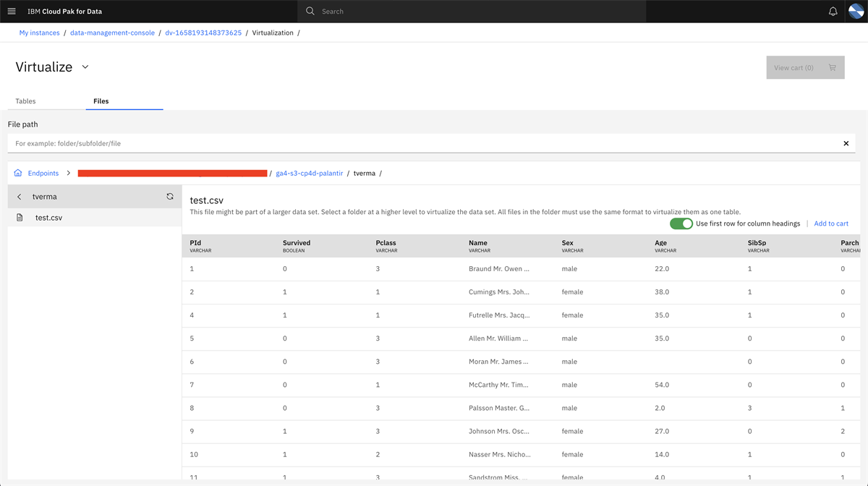Screen dimensions: 868x486
Task: Clear the file path field
Action: point(846,143)
